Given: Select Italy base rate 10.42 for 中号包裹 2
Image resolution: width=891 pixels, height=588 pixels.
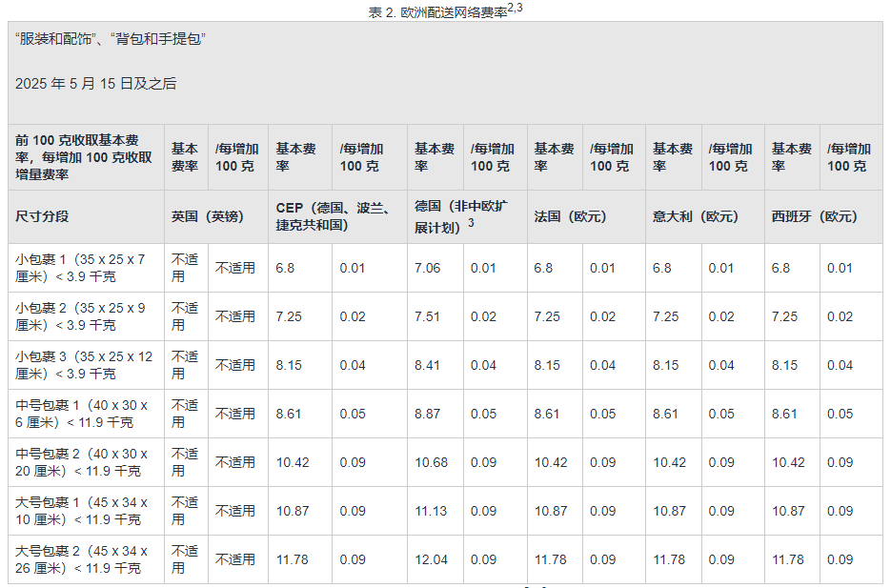Looking at the screenshot, I should pyautogui.click(x=669, y=462).
